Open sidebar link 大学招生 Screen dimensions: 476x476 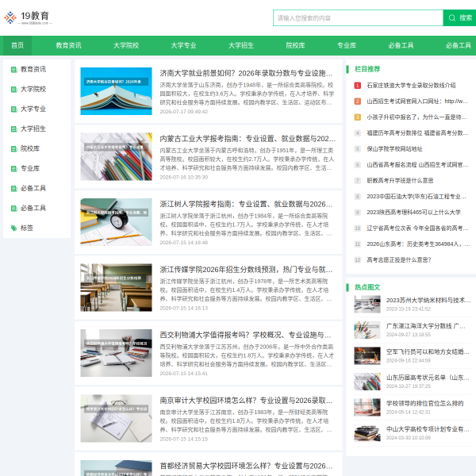pos(33,129)
